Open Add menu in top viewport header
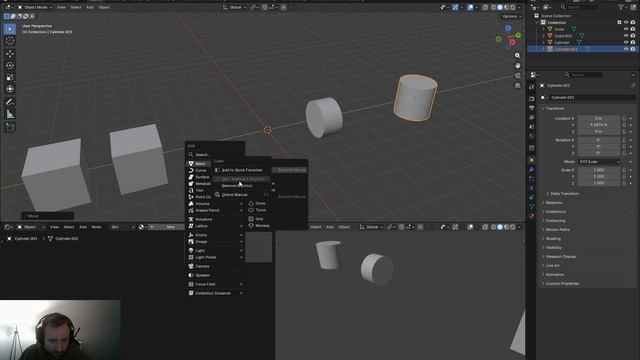Screen dimensions: 640x360 pos(90,7)
